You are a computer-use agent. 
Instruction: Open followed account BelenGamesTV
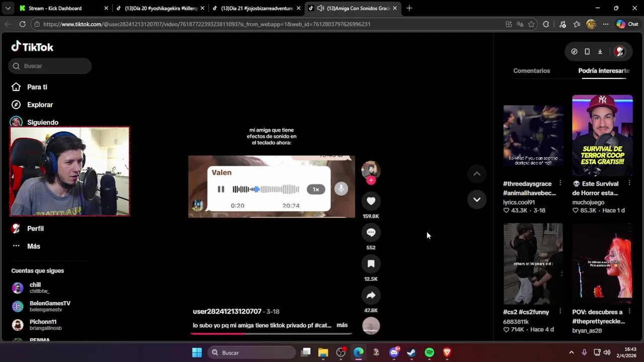coord(41,306)
